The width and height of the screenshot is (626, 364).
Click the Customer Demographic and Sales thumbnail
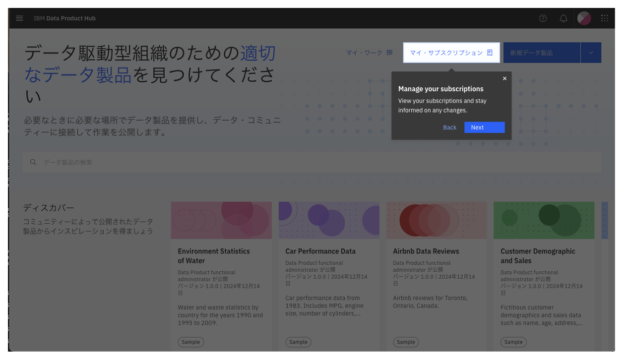click(x=544, y=220)
